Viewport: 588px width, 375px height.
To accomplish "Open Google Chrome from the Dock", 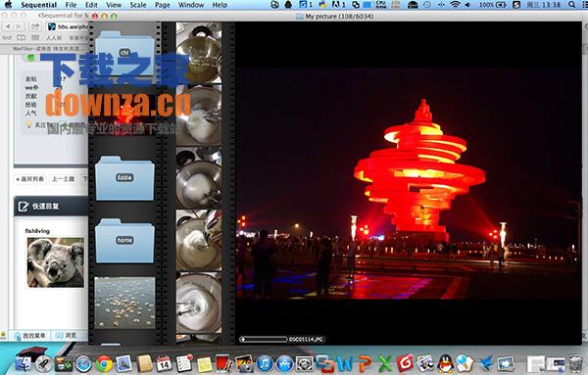I will coord(104,363).
